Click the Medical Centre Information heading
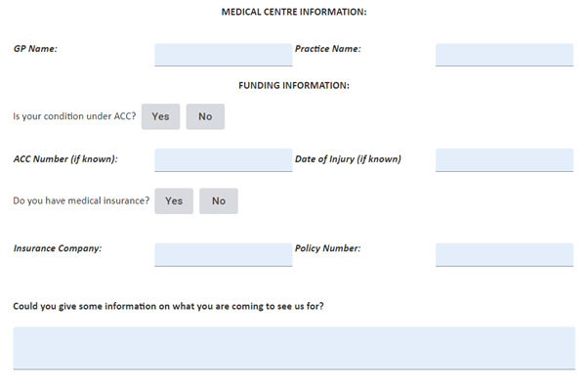Image resolution: width=588 pixels, height=392 pixels. (294, 12)
